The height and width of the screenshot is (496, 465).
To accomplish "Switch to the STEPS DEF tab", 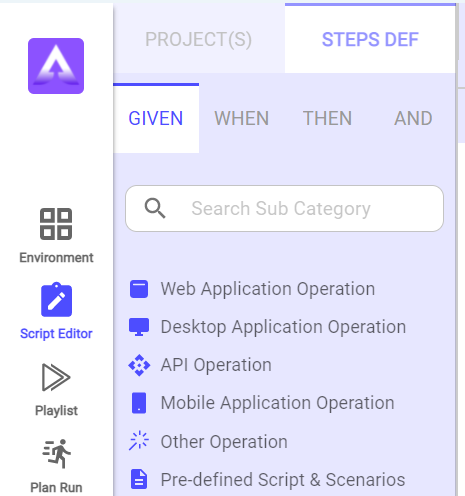I will coord(370,39).
